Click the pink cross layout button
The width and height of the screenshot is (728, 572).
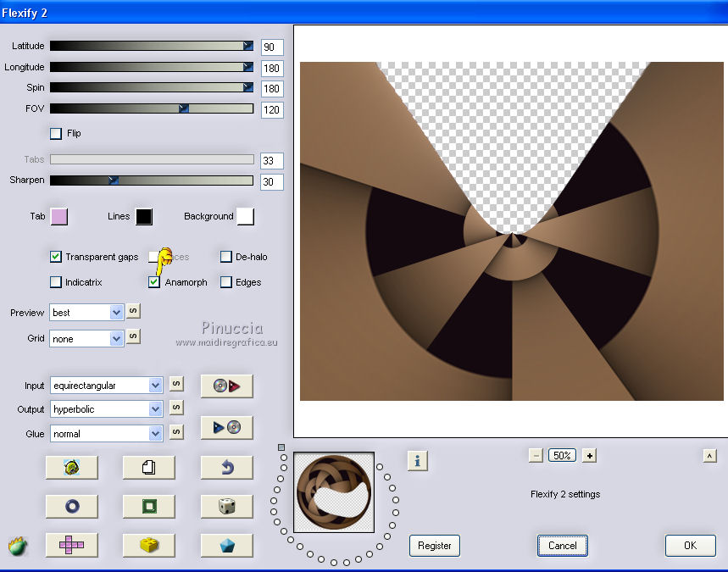pyautogui.click(x=72, y=545)
